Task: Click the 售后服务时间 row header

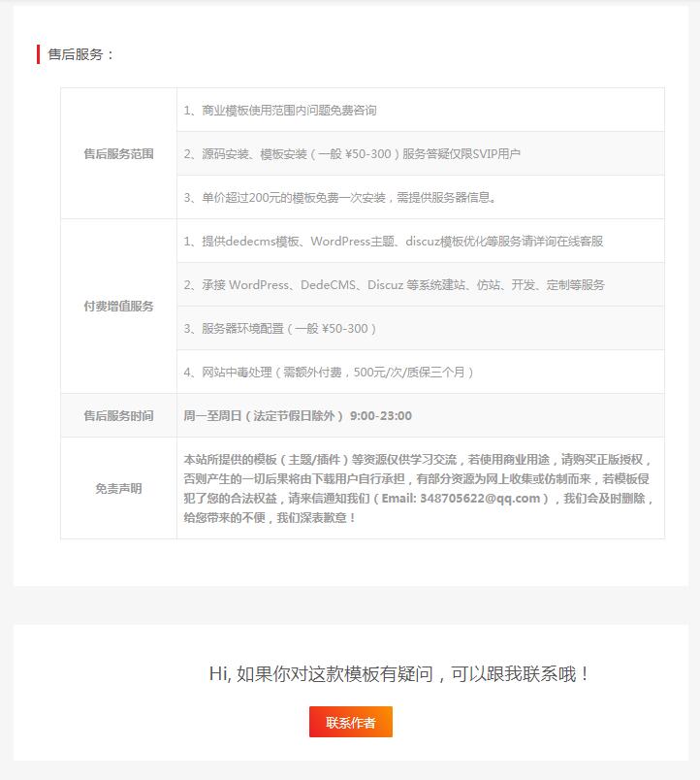Action: click(118, 415)
